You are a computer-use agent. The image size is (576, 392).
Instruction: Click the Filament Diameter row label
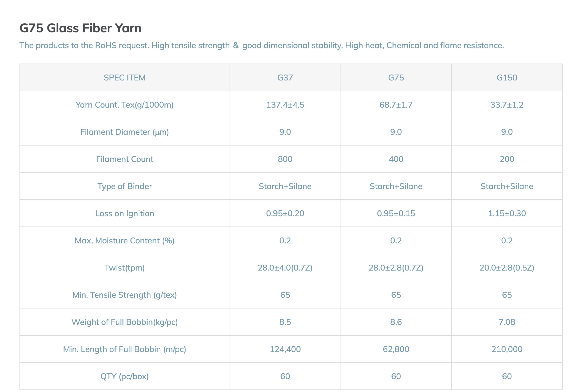(x=125, y=132)
